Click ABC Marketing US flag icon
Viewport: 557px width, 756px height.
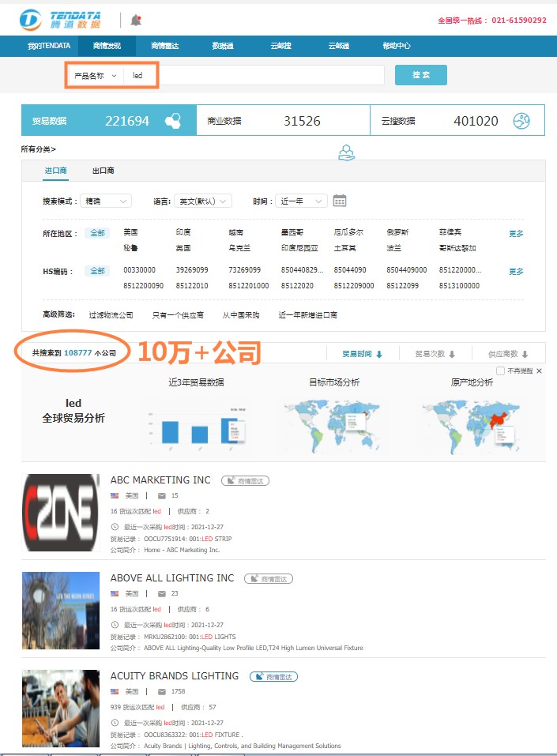tap(115, 495)
